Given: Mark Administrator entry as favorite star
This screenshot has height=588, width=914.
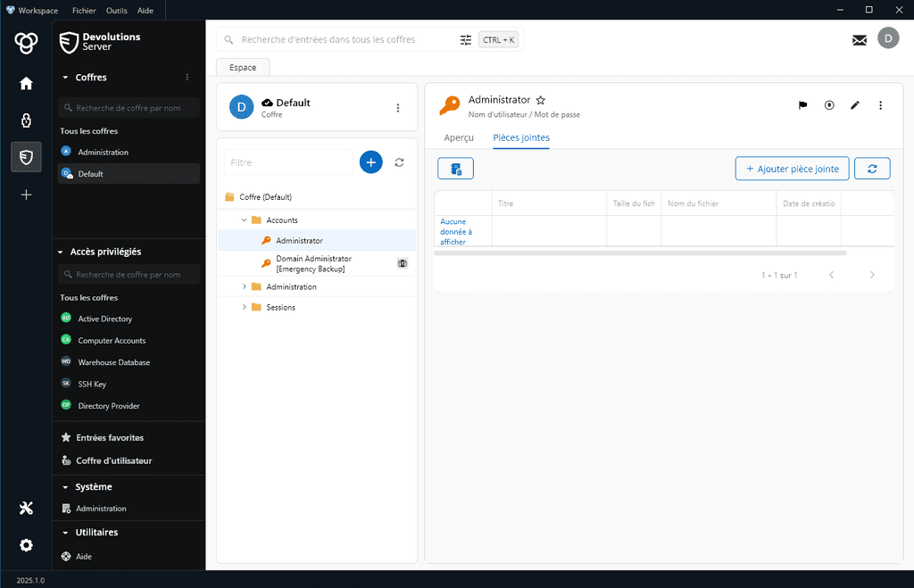Looking at the screenshot, I should (x=540, y=101).
